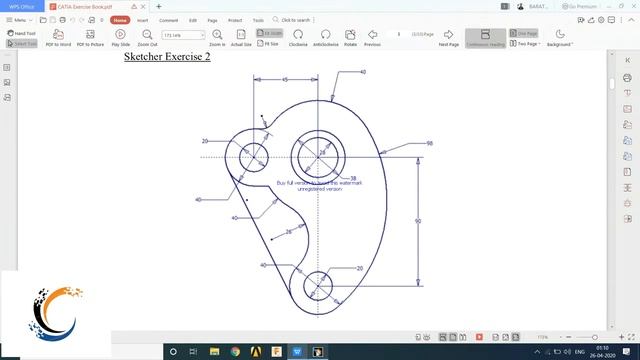Activate the Select Tool
The width and height of the screenshot is (640, 360).
tap(22, 43)
